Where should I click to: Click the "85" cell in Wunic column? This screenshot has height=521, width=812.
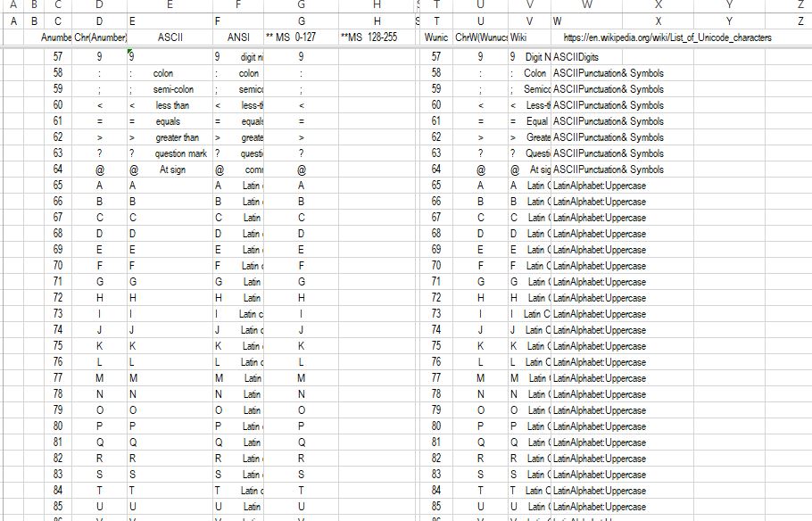point(436,506)
